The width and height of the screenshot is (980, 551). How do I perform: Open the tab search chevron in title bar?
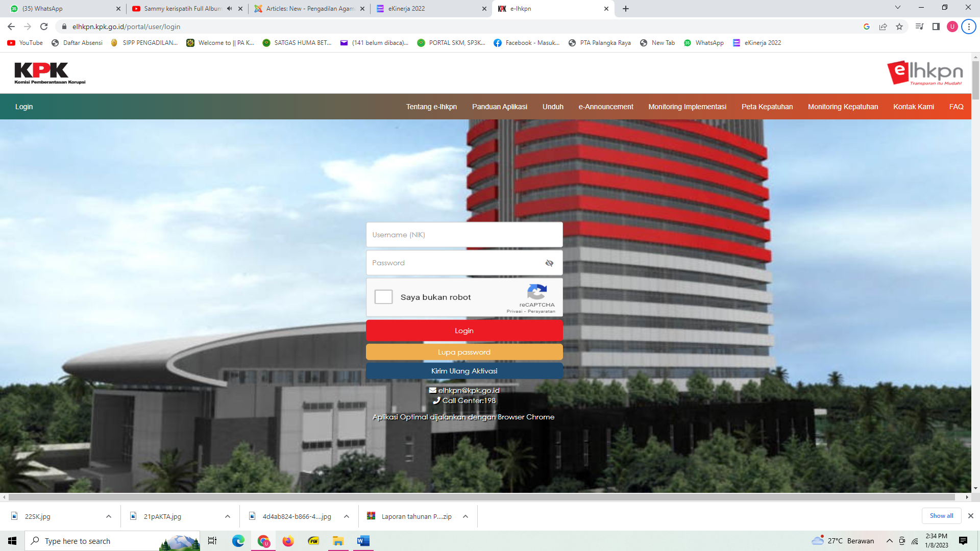coord(898,8)
